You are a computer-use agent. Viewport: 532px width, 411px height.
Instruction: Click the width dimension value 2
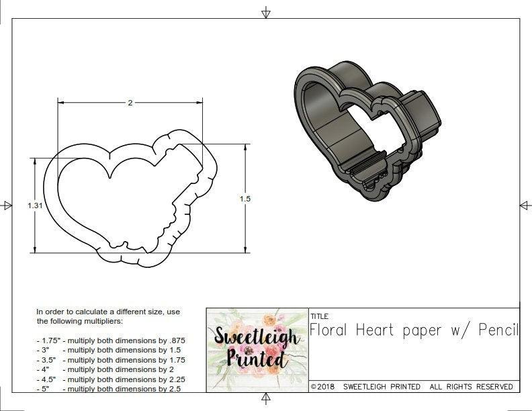coord(130,103)
